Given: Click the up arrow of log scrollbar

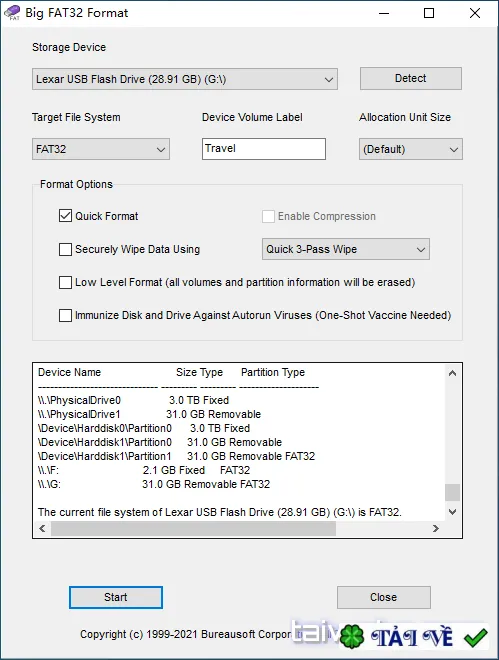Looking at the screenshot, I should tap(452, 373).
